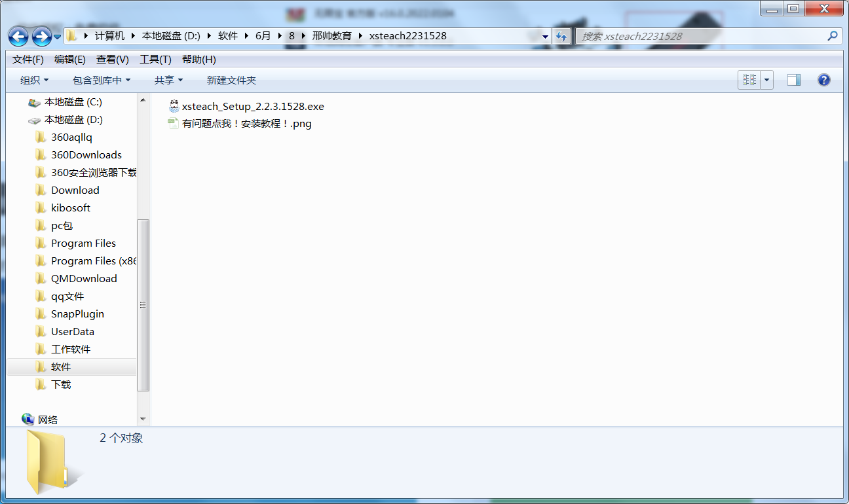Viewport: 849px width, 504px height.
Task: Click the png image file icon
Action: 174,124
